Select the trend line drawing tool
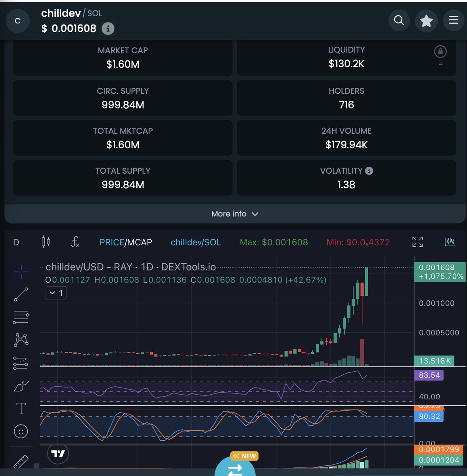This screenshot has width=467, height=476. pos(21,294)
